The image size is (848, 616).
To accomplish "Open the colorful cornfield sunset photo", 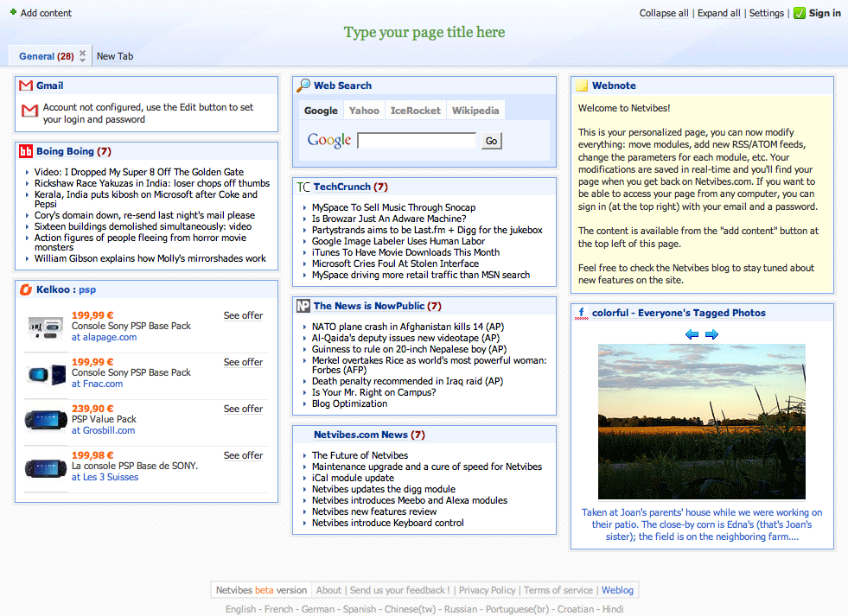I will click(701, 422).
